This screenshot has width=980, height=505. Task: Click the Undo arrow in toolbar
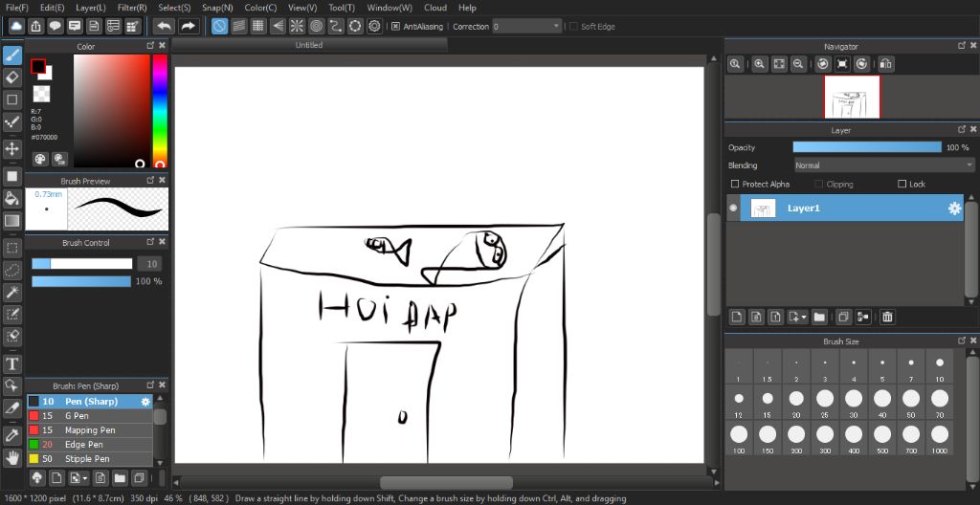(165, 26)
